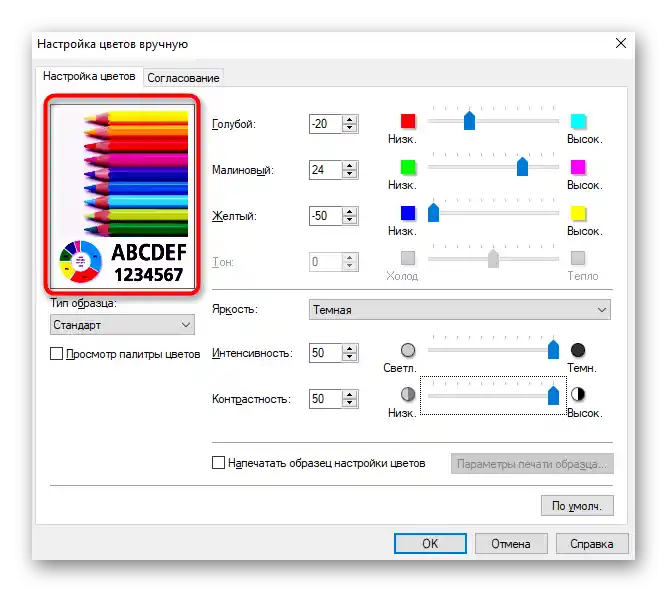Click the light gray intensity circle icon
Viewport: 667px width, 592px height.
point(408,350)
